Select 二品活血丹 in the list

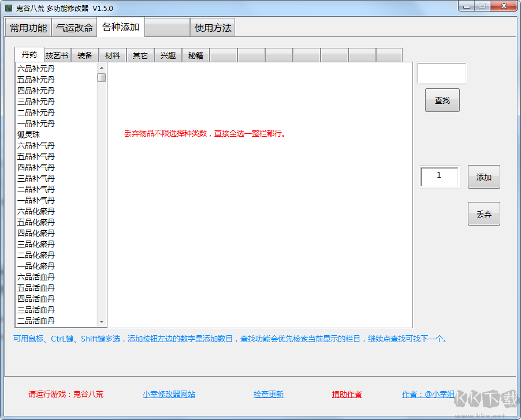36,320
